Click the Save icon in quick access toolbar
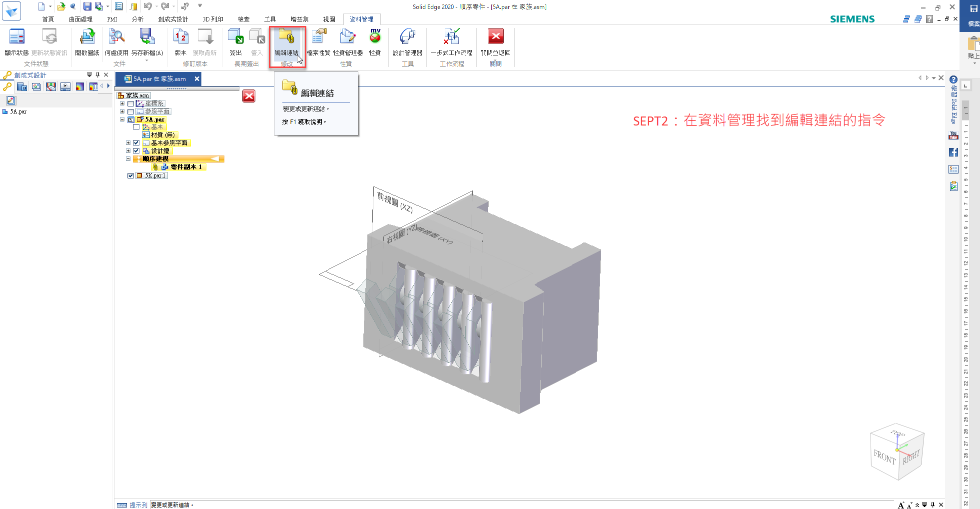Viewport: 980px width, 509px height. (87, 6)
